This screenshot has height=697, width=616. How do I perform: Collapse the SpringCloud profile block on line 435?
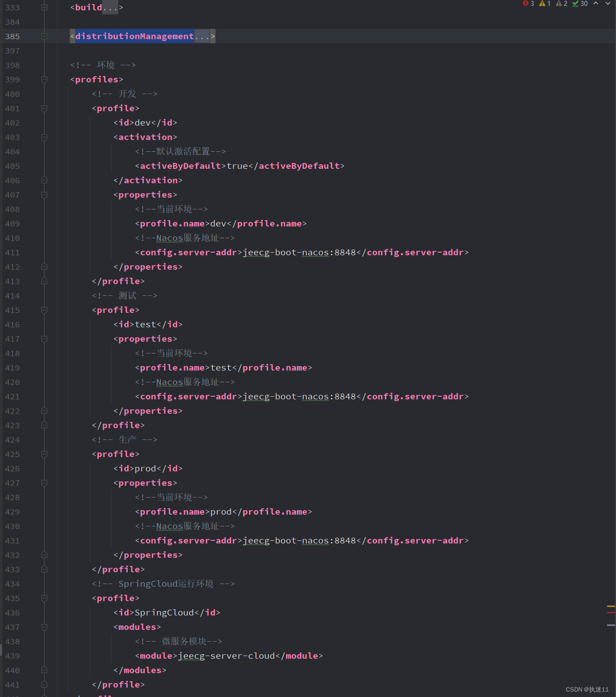pos(44,598)
